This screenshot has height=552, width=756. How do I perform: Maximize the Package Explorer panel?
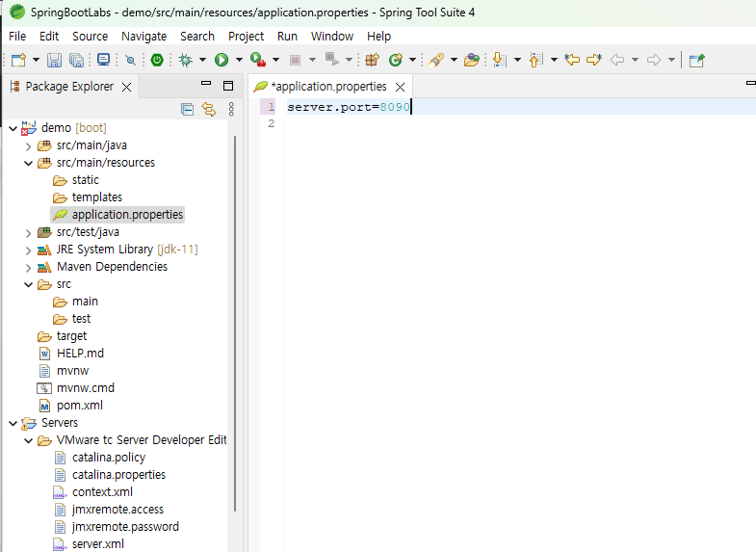[x=228, y=86]
